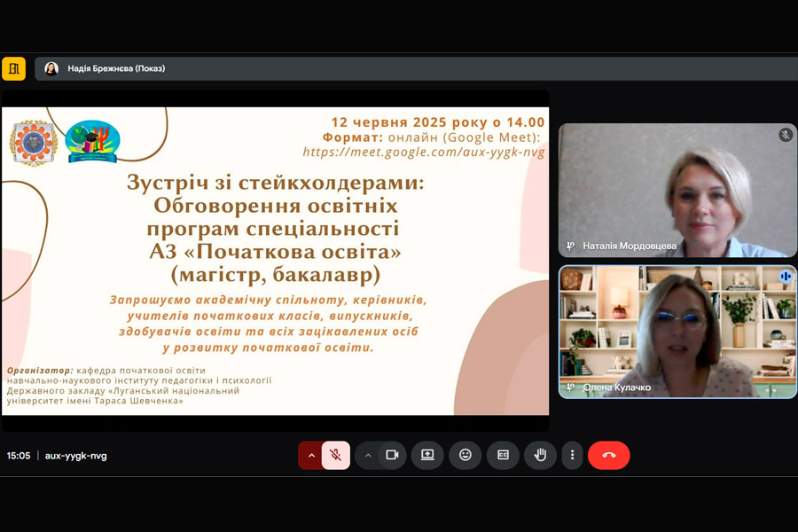Viewport: 798px width, 532px height.
Task: Click date text 12 червня 2025 року
Action: [411, 122]
